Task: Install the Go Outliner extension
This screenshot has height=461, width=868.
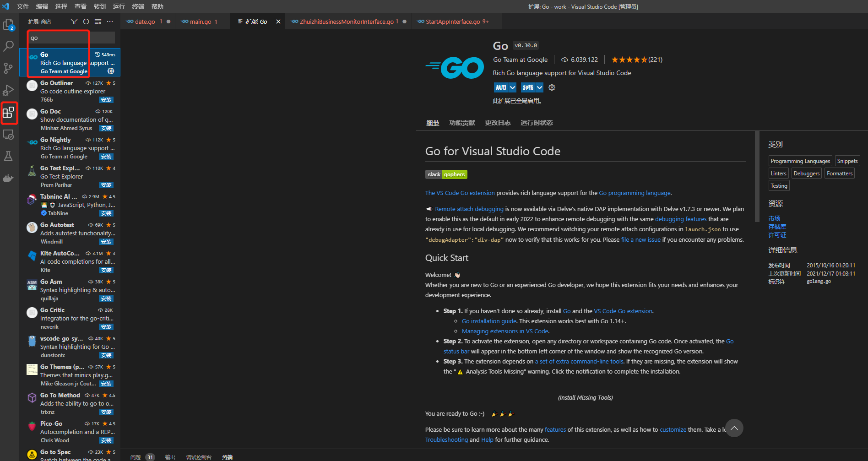Action: pos(106,100)
